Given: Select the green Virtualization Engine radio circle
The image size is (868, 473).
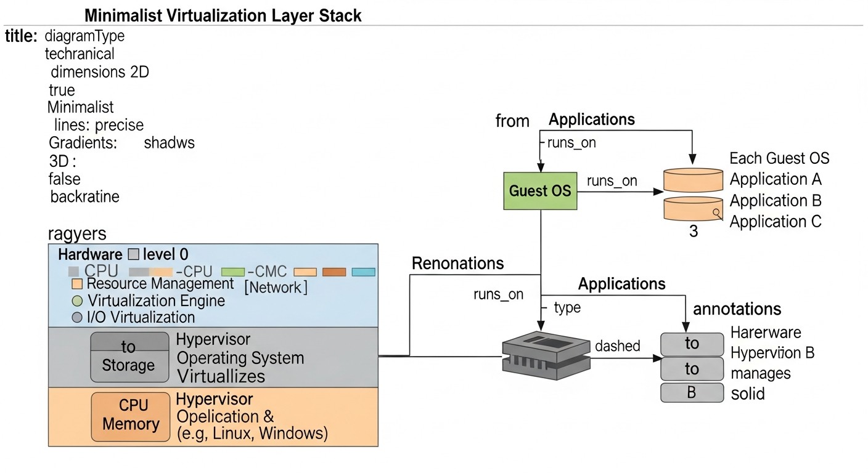Looking at the screenshot, I should (x=77, y=301).
